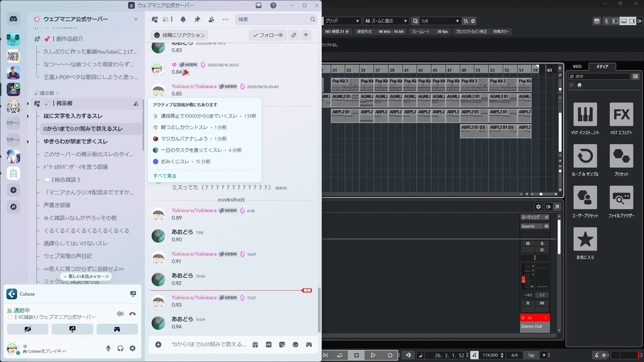Open Favorites star tile

(585, 239)
